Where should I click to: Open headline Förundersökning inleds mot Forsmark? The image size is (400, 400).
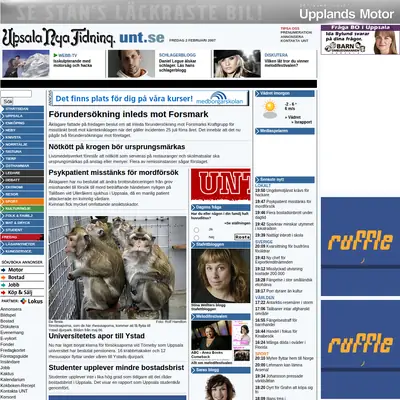click(x=128, y=114)
